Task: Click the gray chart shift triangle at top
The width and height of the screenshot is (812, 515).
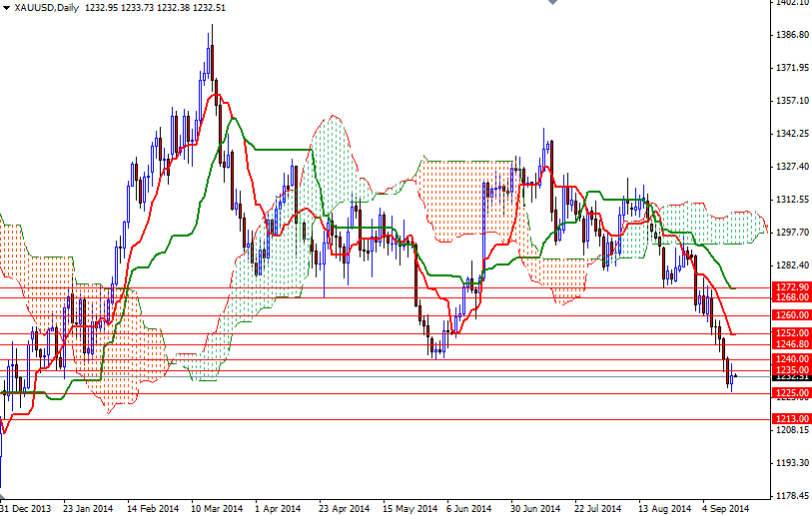Action: pyautogui.click(x=552, y=4)
